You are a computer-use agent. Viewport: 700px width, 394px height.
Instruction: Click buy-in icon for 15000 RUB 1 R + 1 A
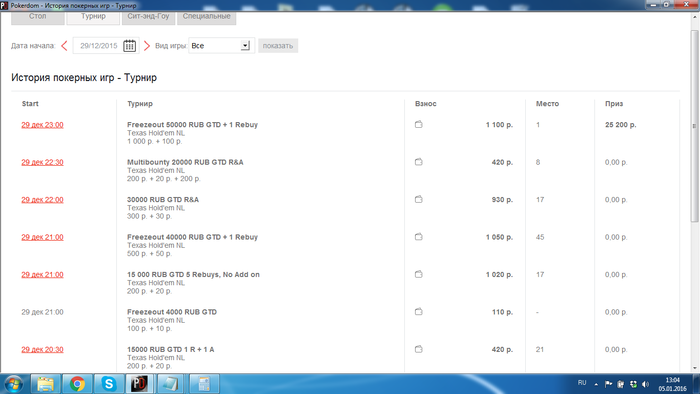(418, 349)
